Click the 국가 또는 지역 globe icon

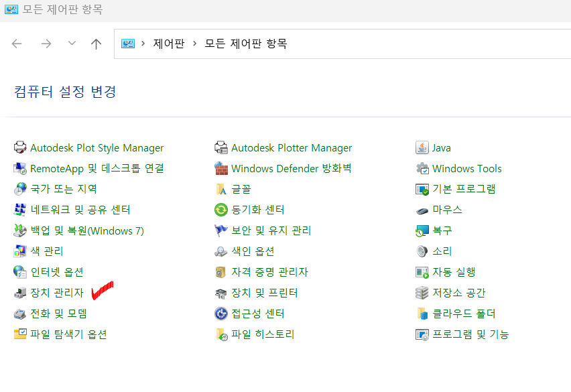click(x=20, y=189)
